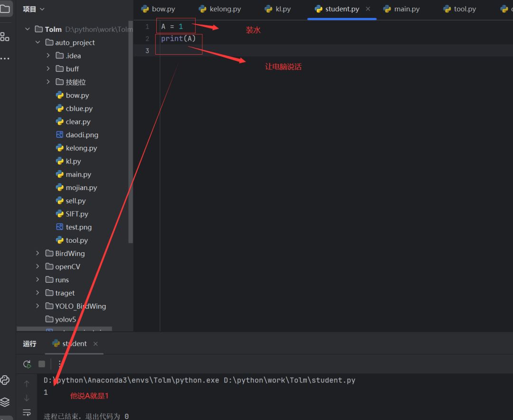Open the 项目 view dropdown

pos(33,9)
